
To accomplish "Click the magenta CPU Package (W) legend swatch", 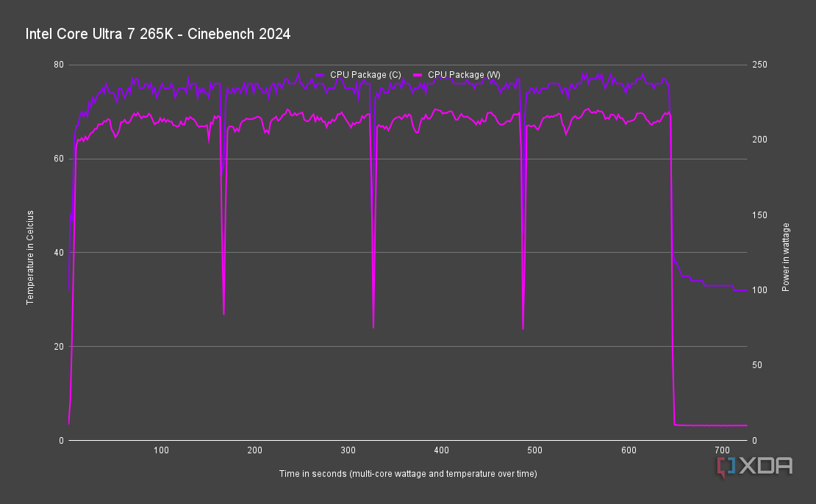I will click(418, 75).
